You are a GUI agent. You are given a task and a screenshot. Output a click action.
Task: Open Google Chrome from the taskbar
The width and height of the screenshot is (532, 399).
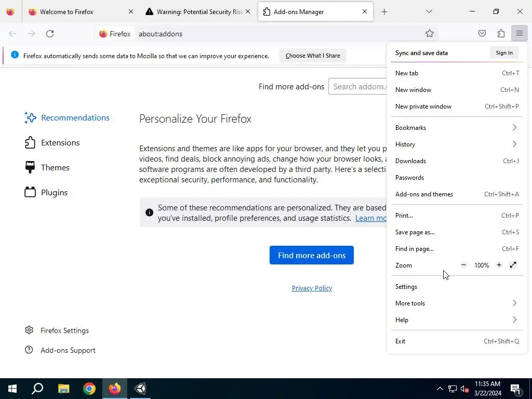[89, 389]
